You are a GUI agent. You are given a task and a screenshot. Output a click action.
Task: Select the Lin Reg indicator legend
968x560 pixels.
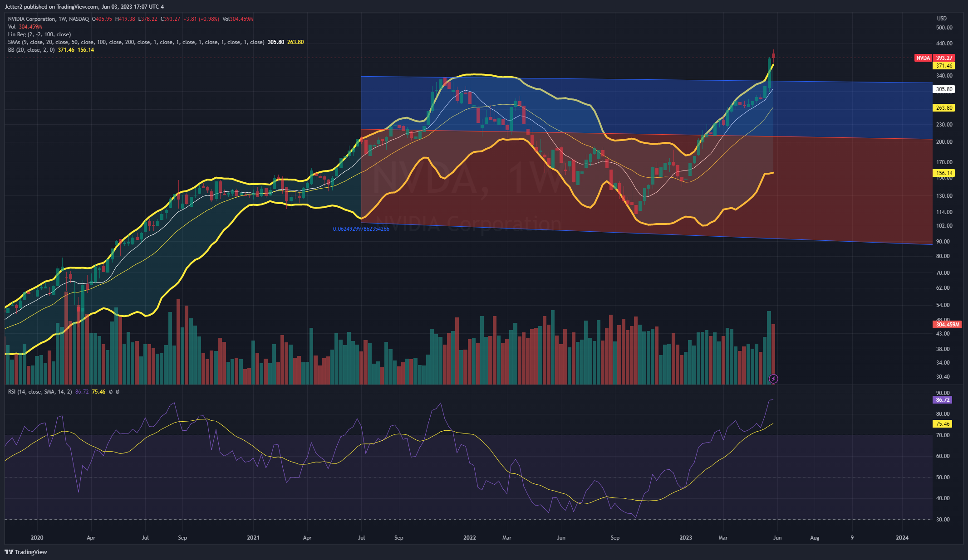pos(39,34)
